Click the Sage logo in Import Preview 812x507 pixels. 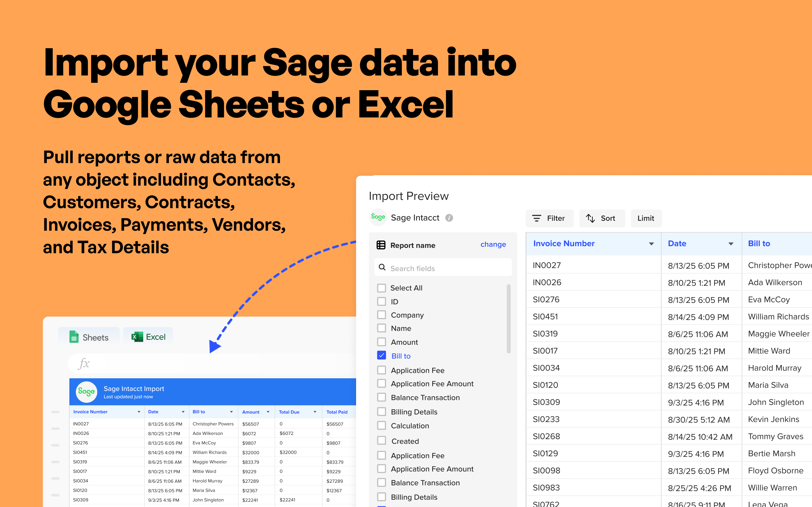(x=378, y=217)
